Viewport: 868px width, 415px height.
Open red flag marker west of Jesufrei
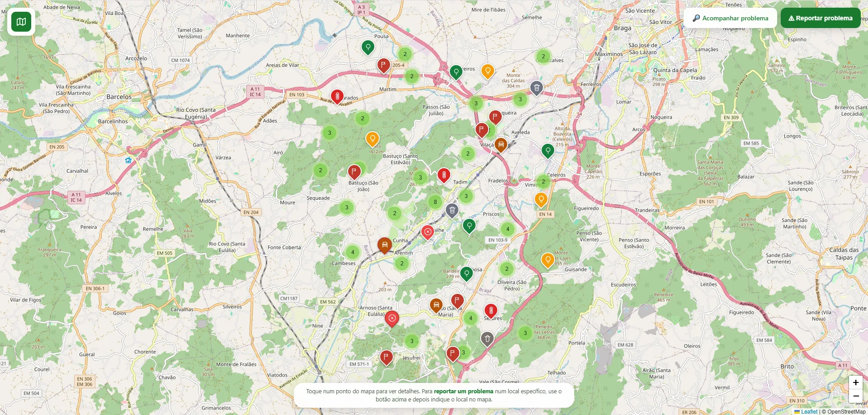(386, 358)
